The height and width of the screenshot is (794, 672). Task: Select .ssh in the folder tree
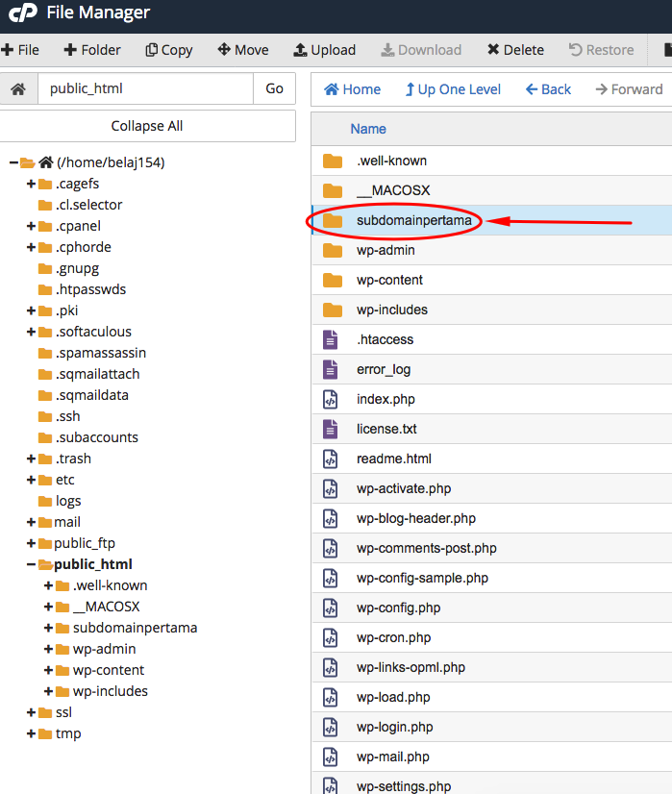tap(68, 416)
